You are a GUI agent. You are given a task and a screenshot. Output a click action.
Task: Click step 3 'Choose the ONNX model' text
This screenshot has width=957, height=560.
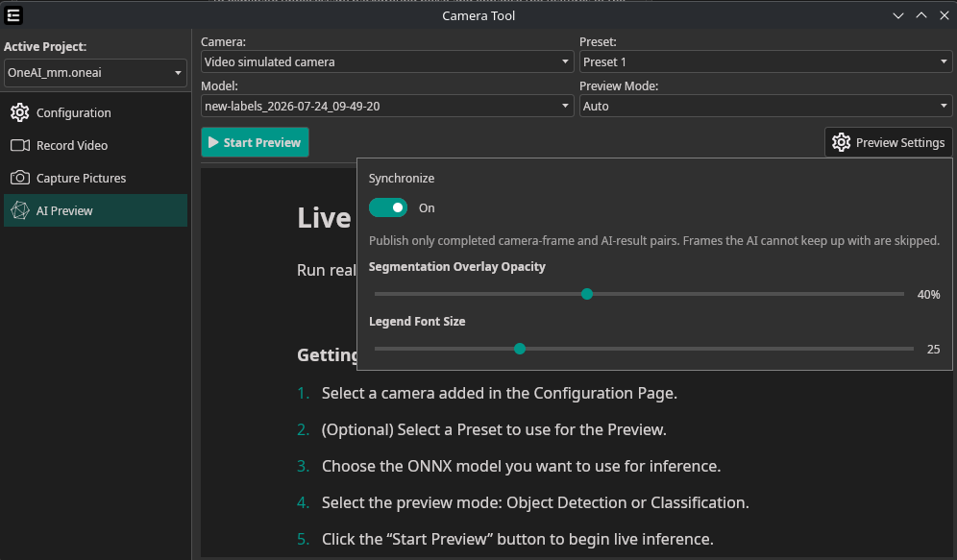coord(521,466)
